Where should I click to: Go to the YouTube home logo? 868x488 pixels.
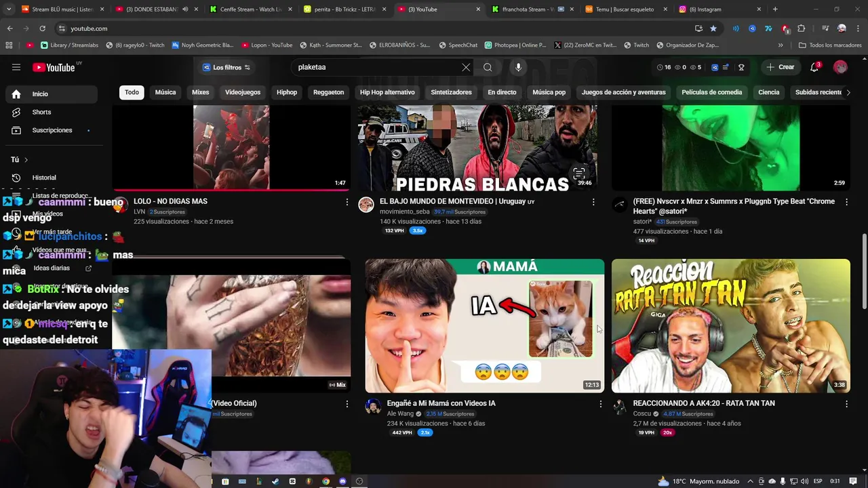[54, 67]
